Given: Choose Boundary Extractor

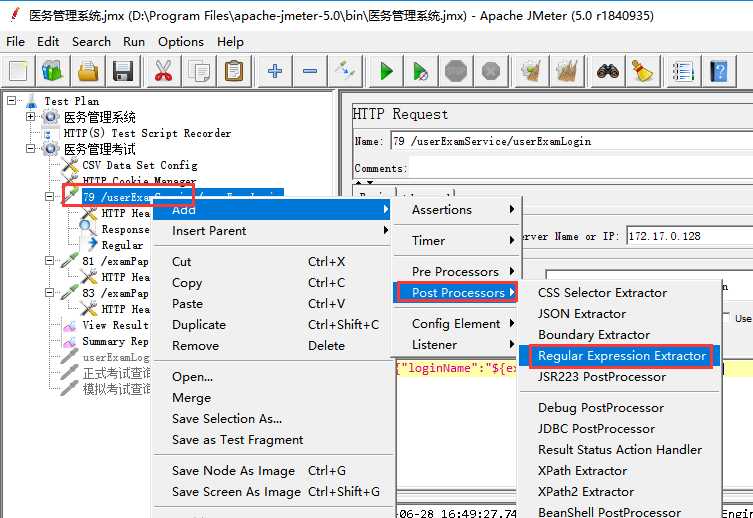Looking at the screenshot, I should [x=619, y=335].
